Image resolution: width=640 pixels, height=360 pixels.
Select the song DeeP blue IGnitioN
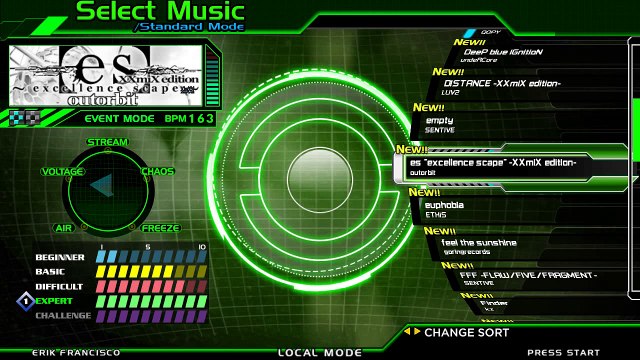[x=503, y=52]
